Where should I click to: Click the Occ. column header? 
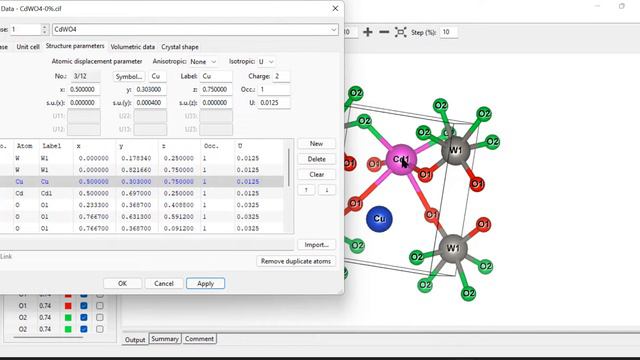[211, 146]
